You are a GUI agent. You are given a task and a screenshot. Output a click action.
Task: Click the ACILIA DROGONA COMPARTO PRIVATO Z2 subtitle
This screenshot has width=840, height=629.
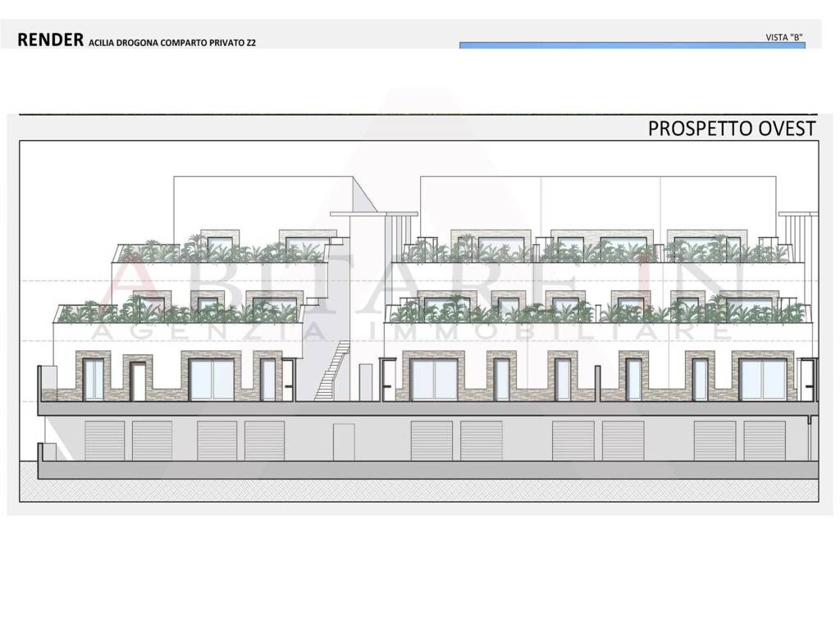(171, 42)
